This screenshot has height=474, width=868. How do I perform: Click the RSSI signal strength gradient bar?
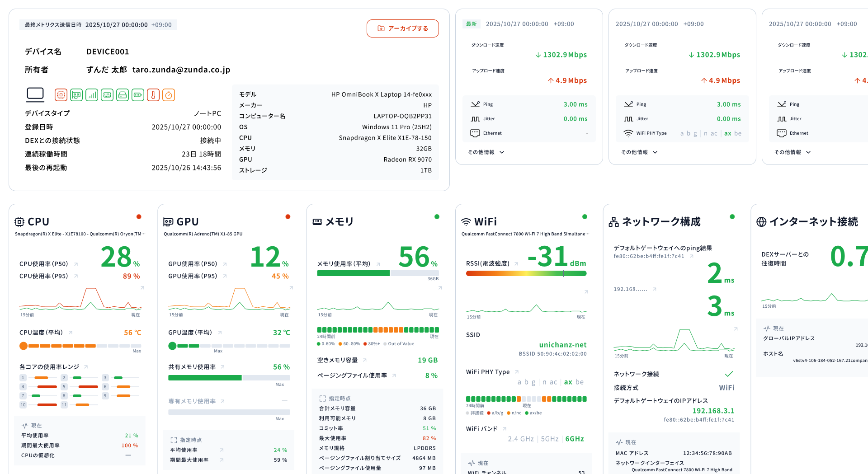[x=526, y=273]
